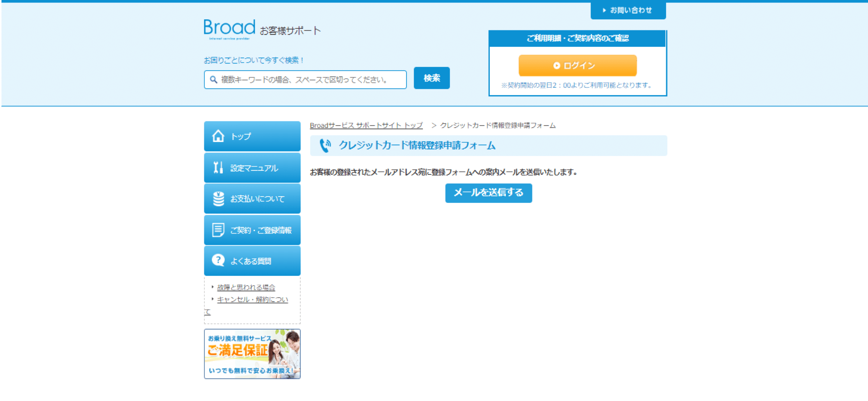Click the ご満足保証 banner image

(x=252, y=354)
